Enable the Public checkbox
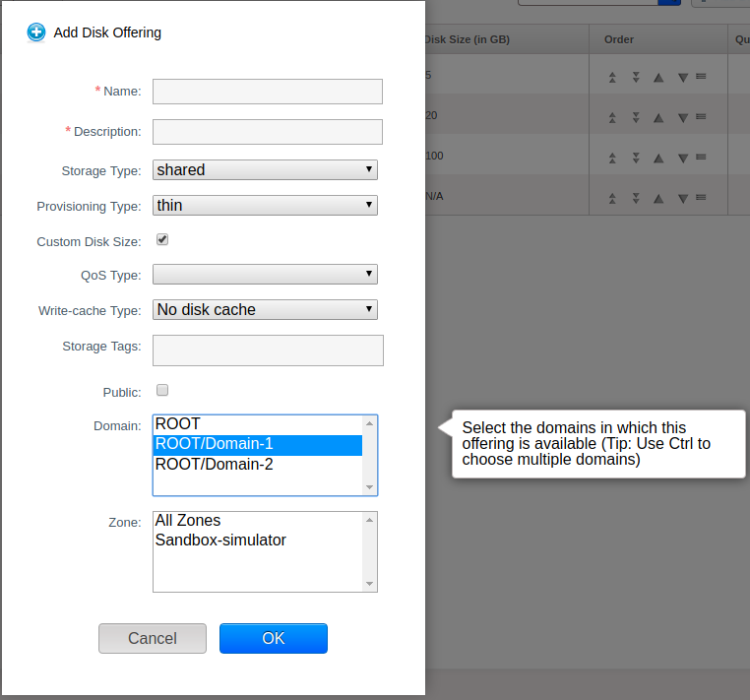This screenshot has width=750, height=700. (x=162, y=390)
